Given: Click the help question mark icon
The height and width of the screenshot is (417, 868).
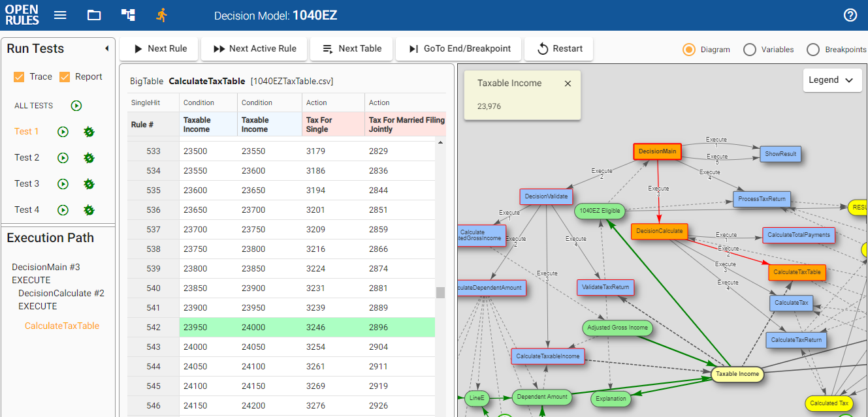Looking at the screenshot, I should point(850,14).
